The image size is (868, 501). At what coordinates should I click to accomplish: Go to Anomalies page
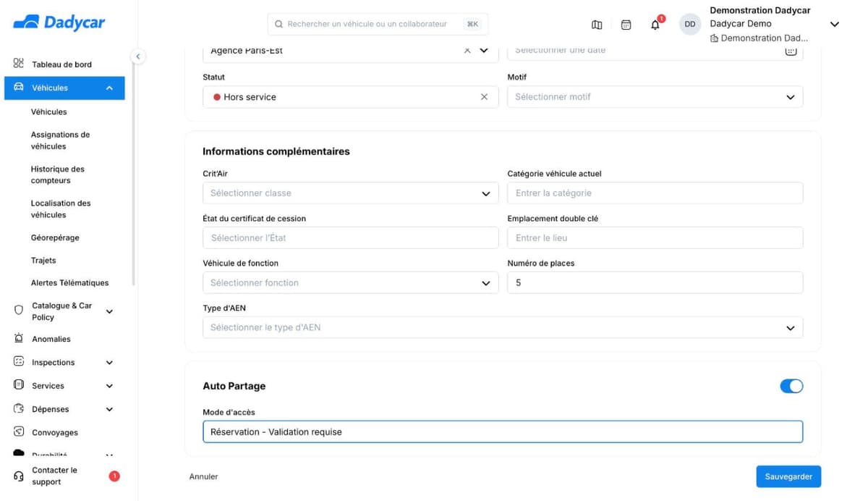pos(51,339)
